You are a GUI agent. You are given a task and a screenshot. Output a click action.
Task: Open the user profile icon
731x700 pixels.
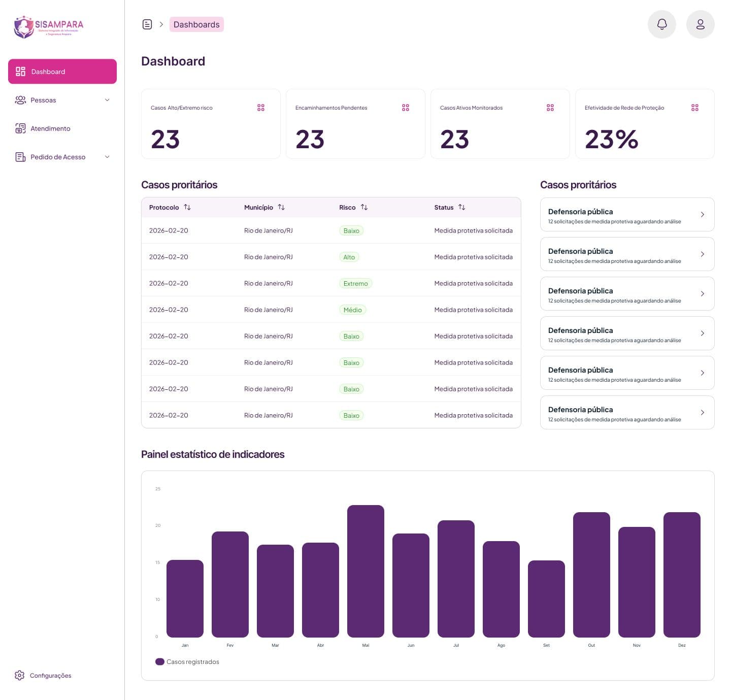(700, 24)
